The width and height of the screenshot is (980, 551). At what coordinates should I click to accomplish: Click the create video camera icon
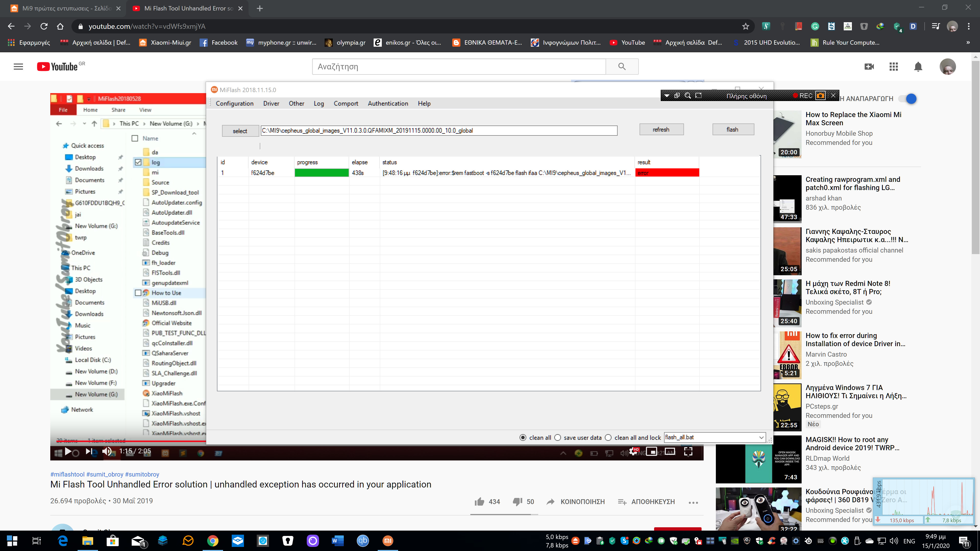click(869, 67)
